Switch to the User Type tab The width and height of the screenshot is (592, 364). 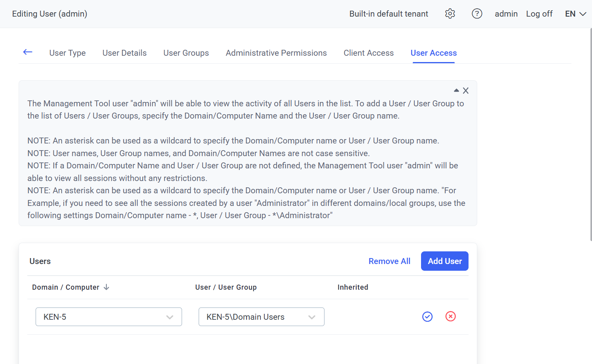(67, 53)
